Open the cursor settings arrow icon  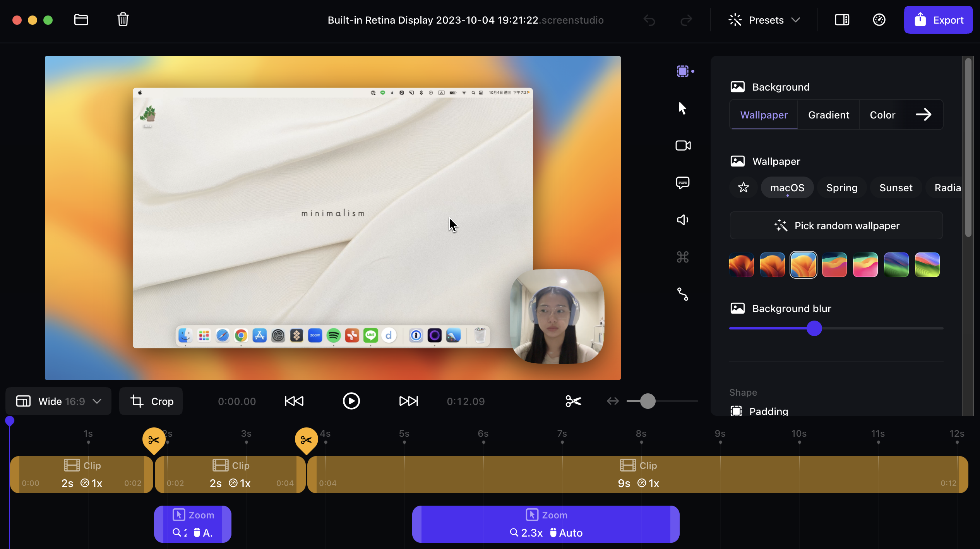pos(682,108)
